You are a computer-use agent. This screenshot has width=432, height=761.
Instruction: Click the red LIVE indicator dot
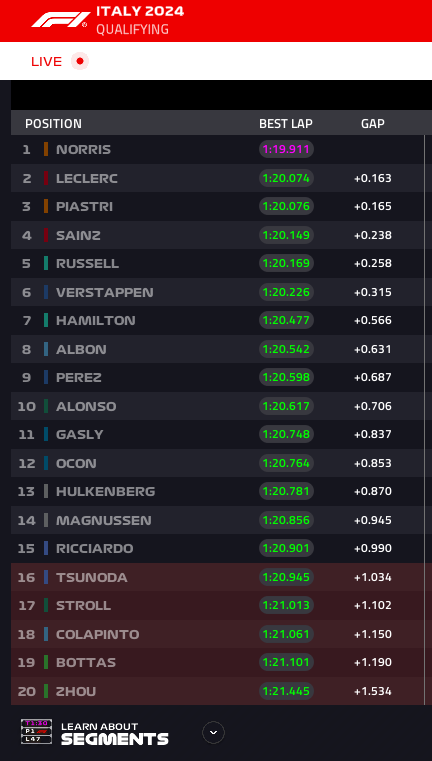pyautogui.click(x=80, y=61)
